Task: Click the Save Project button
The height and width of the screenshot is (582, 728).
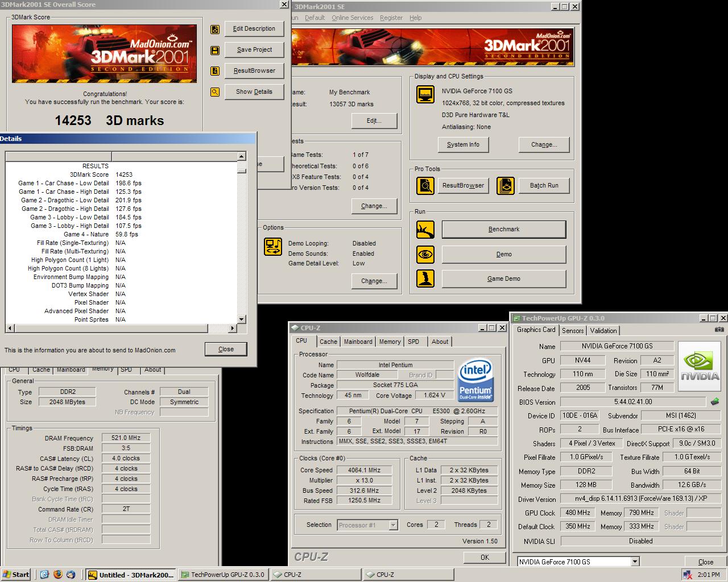Action: pyautogui.click(x=254, y=50)
